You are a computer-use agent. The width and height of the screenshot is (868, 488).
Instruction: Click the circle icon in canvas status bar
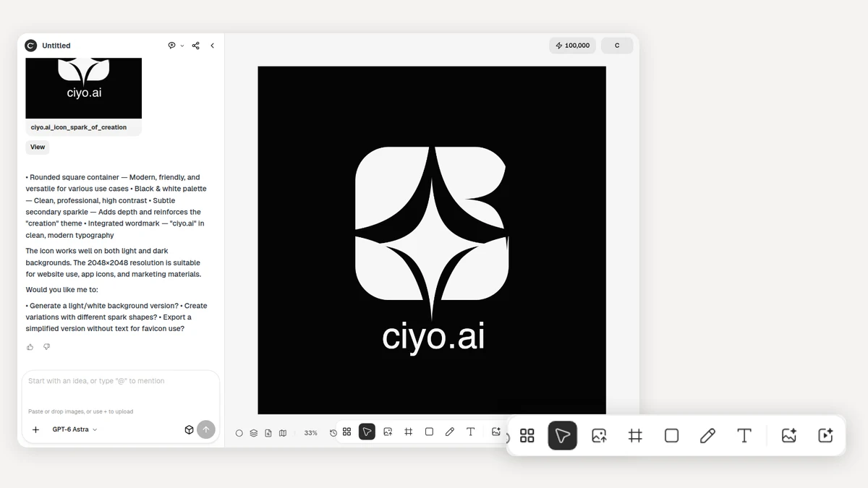(x=239, y=433)
